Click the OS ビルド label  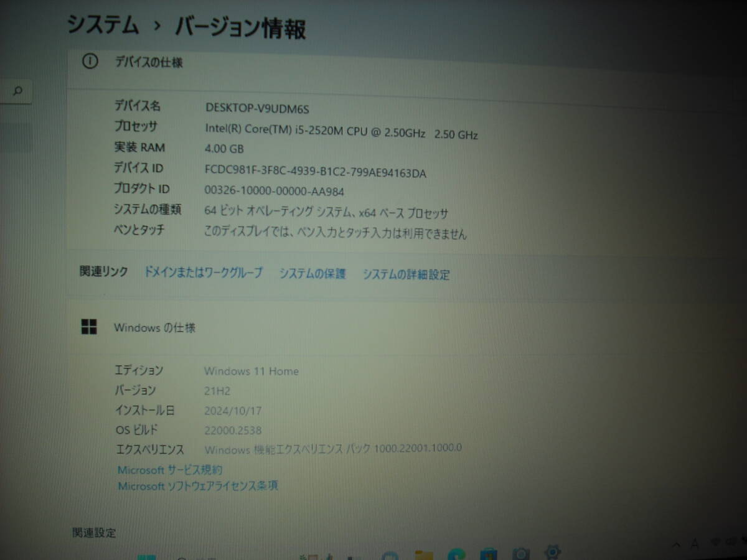coord(137,429)
